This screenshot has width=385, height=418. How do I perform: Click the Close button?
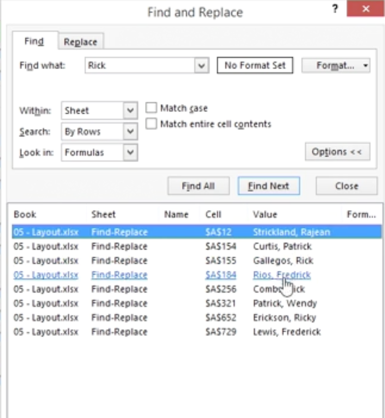347,186
